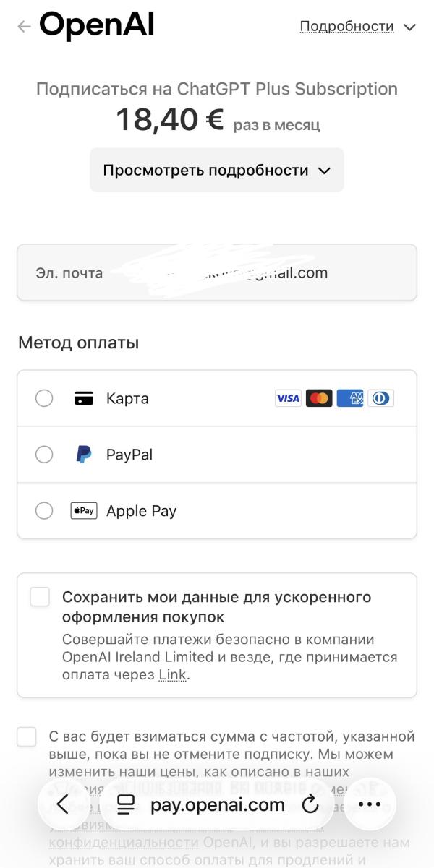Click the American Express icon
The height and width of the screenshot is (868, 434).
[350, 398]
